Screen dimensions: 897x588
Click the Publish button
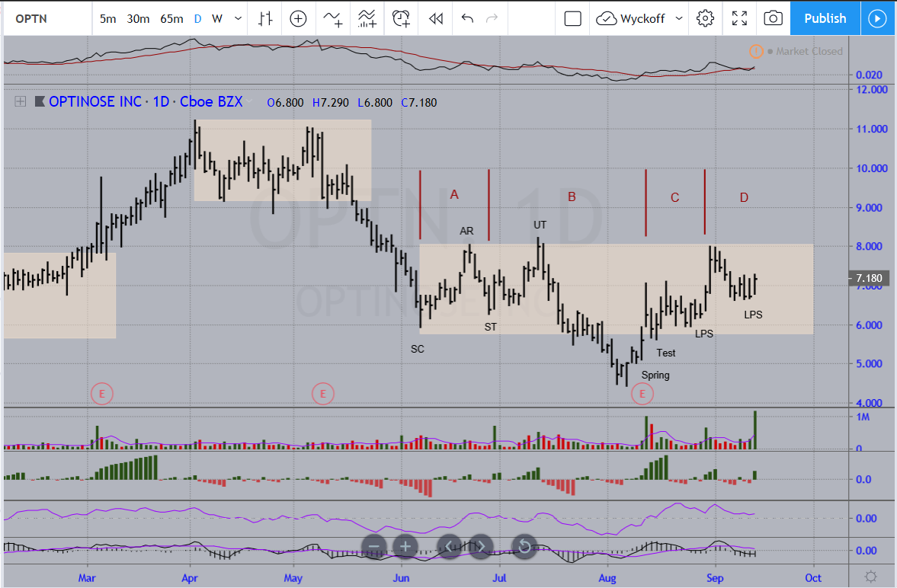(x=825, y=18)
